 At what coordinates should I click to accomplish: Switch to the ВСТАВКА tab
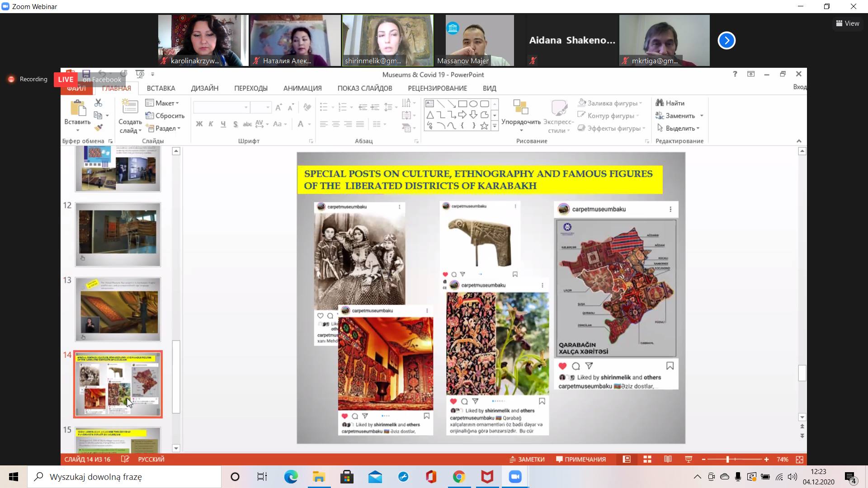click(x=161, y=88)
